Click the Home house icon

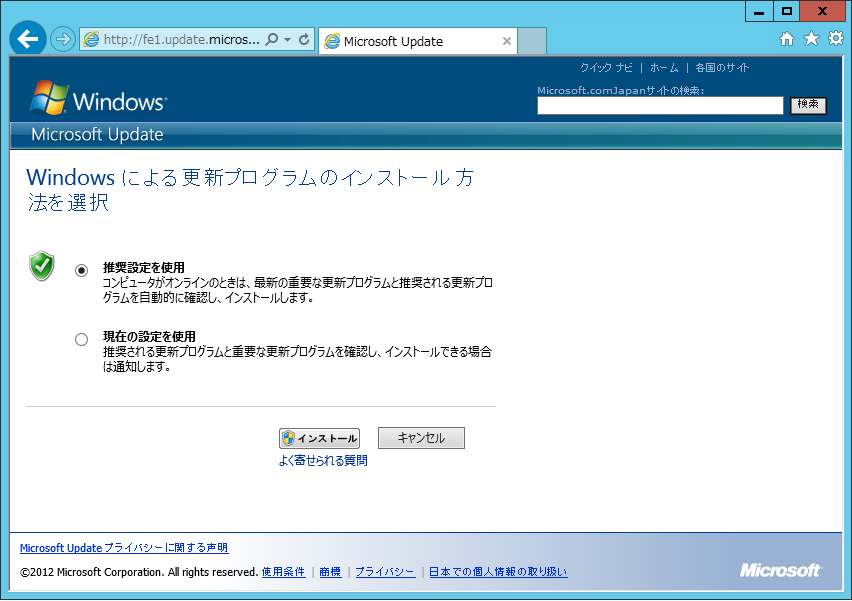pos(786,39)
